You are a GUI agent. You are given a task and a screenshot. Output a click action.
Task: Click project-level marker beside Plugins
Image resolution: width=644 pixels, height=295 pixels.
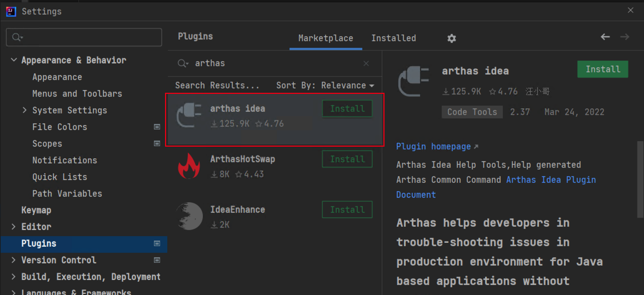(157, 244)
